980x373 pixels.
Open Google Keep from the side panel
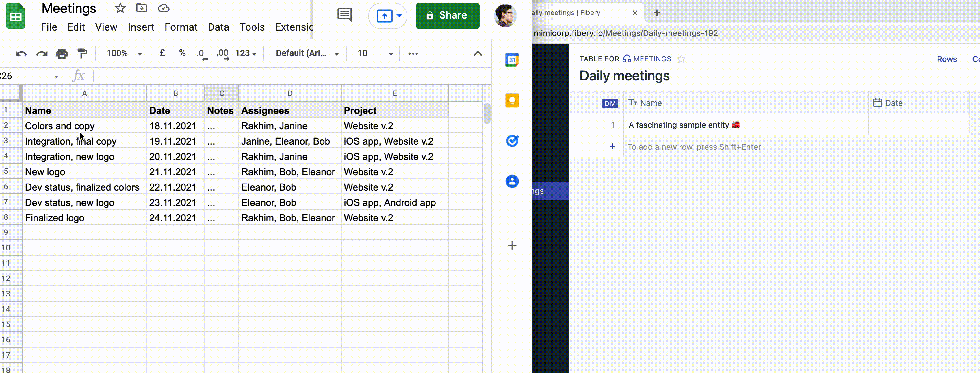click(x=512, y=100)
